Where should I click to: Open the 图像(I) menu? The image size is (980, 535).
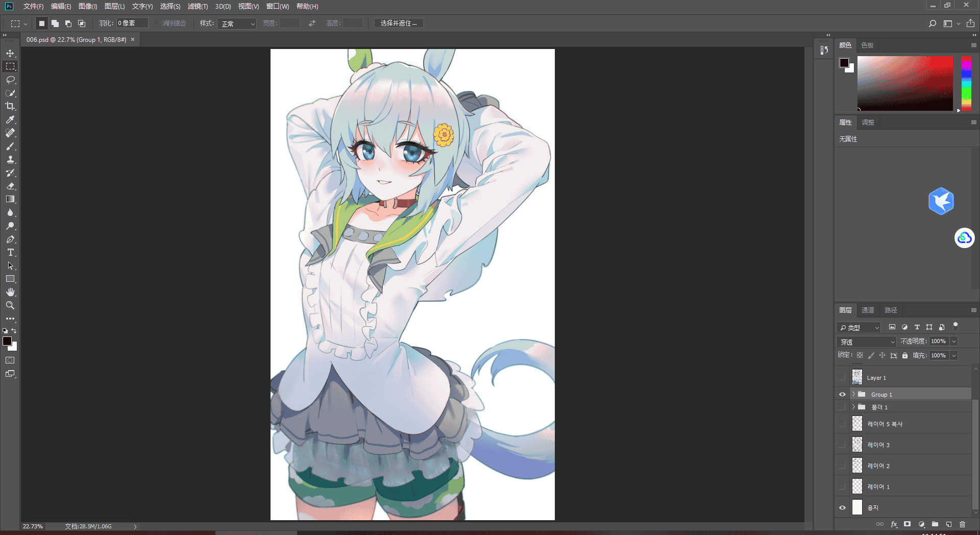pyautogui.click(x=88, y=6)
